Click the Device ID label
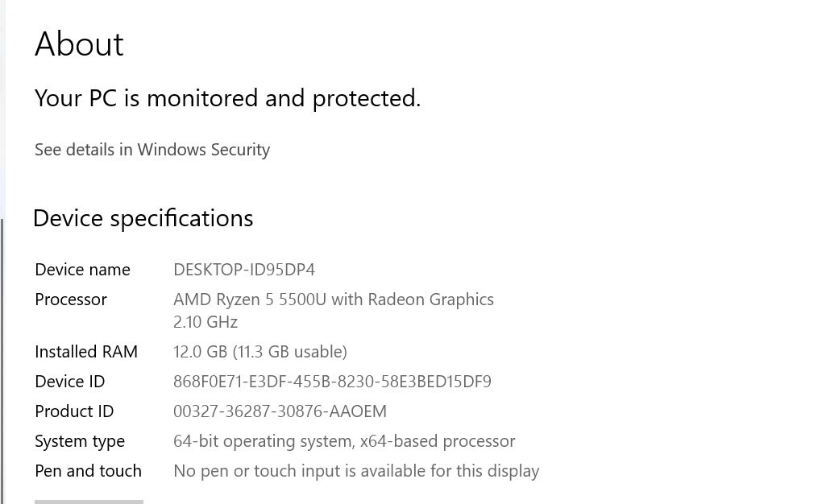This screenshot has width=822, height=504. (70, 382)
